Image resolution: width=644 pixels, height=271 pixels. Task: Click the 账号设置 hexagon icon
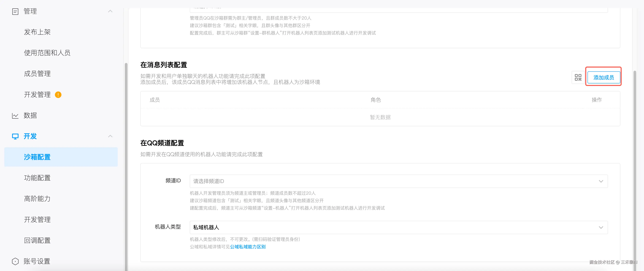coord(15,261)
